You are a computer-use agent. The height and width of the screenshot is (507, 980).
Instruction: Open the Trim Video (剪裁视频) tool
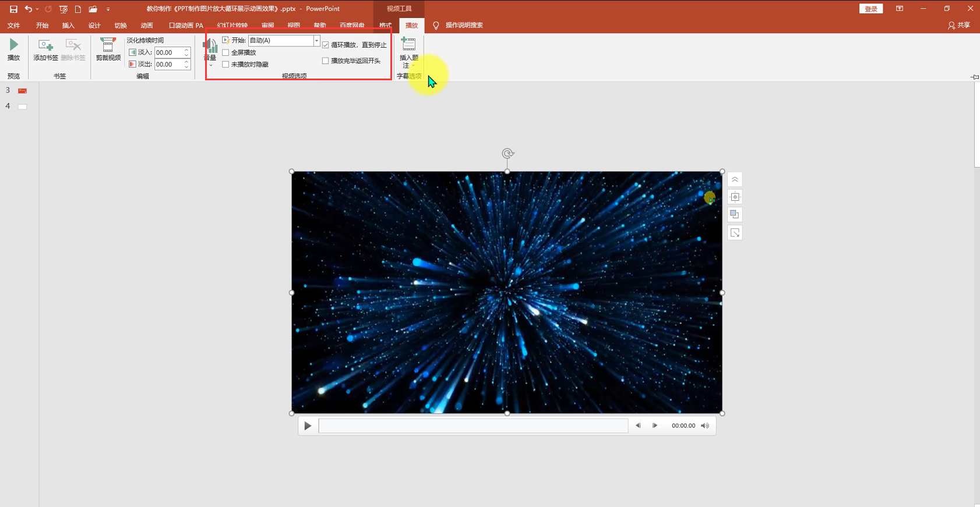[x=108, y=45]
